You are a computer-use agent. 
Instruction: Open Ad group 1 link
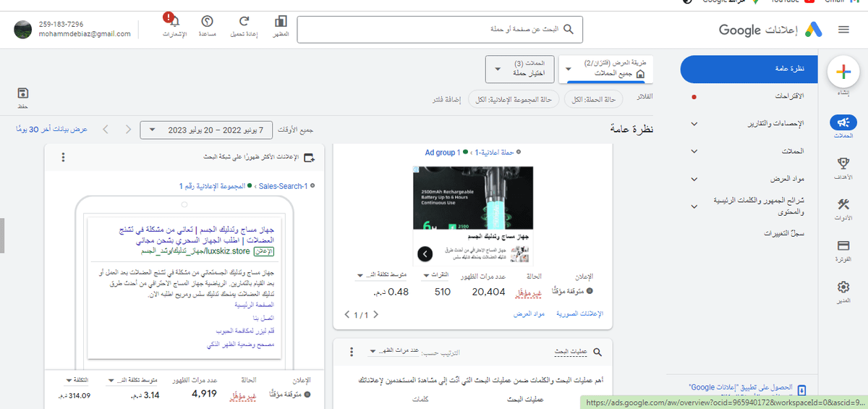tap(442, 153)
